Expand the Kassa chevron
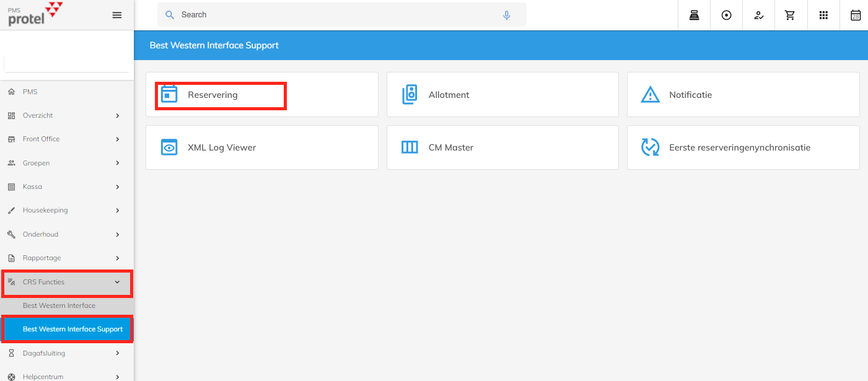The width and height of the screenshot is (868, 381). pos(118,186)
